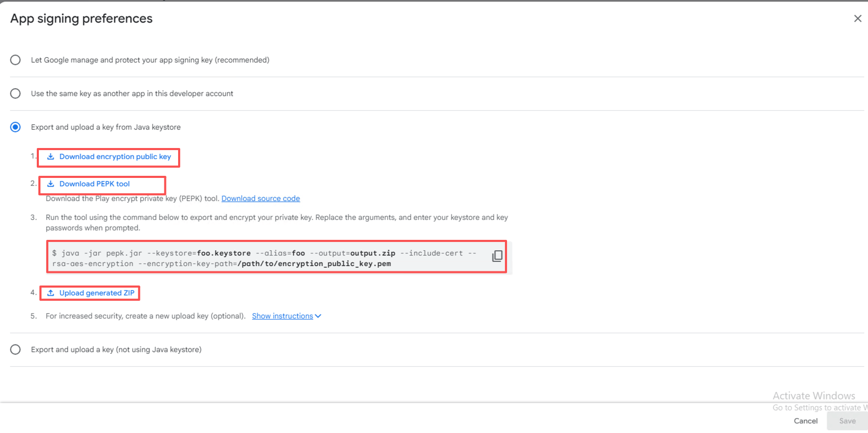The image size is (868, 433).
Task: Click the chevron arrow next to Show instructions
Action: click(x=318, y=316)
